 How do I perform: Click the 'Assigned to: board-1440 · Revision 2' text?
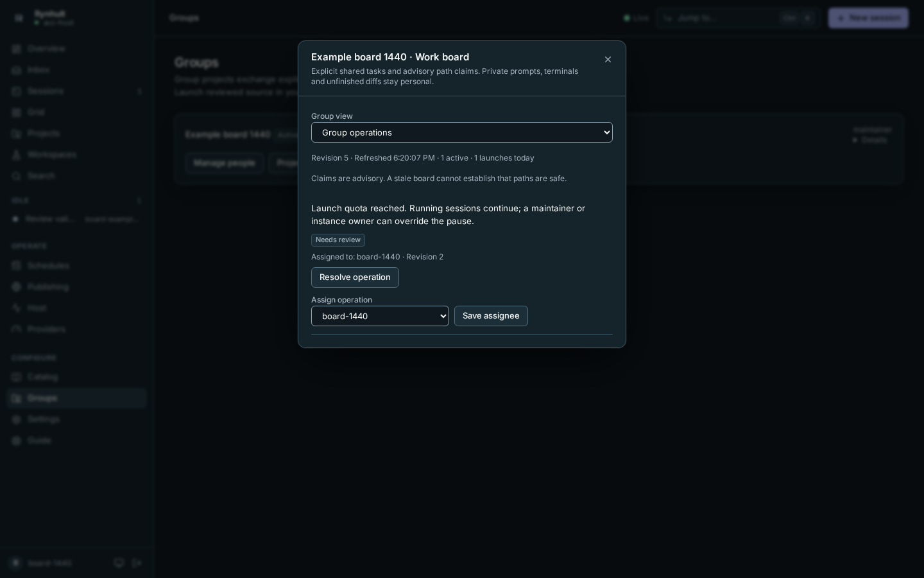[377, 257]
